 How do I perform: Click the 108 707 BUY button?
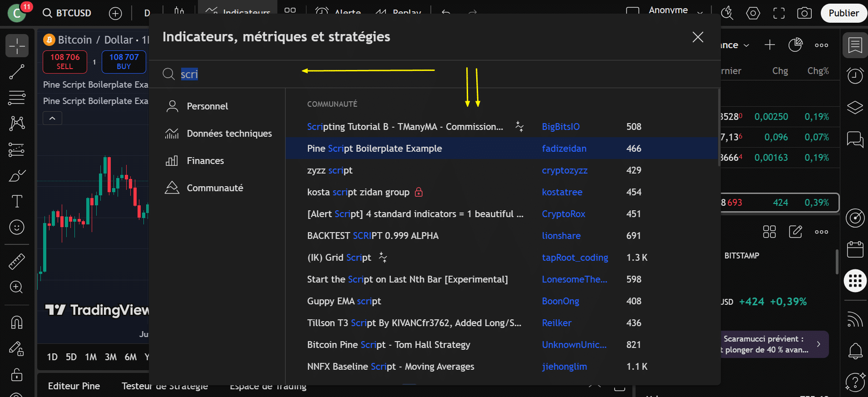point(124,62)
